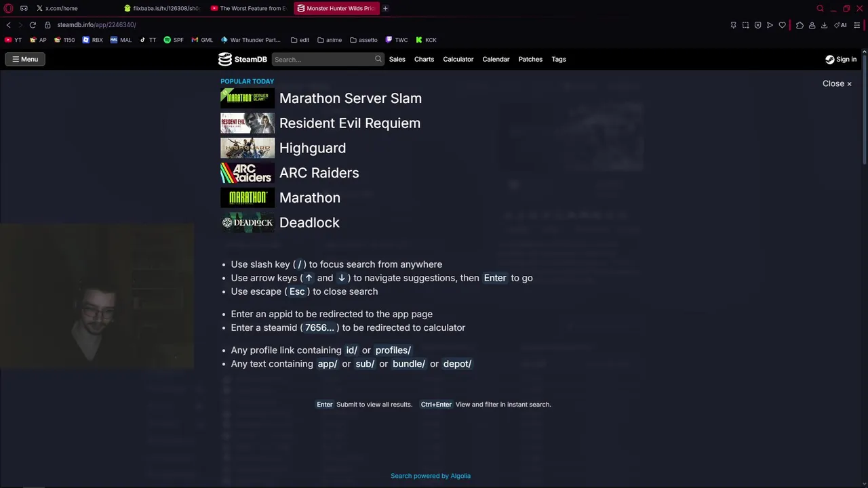Screen dimensions: 868x488
Task: Open ARC Raiders result
Action: tap(319, 173)
